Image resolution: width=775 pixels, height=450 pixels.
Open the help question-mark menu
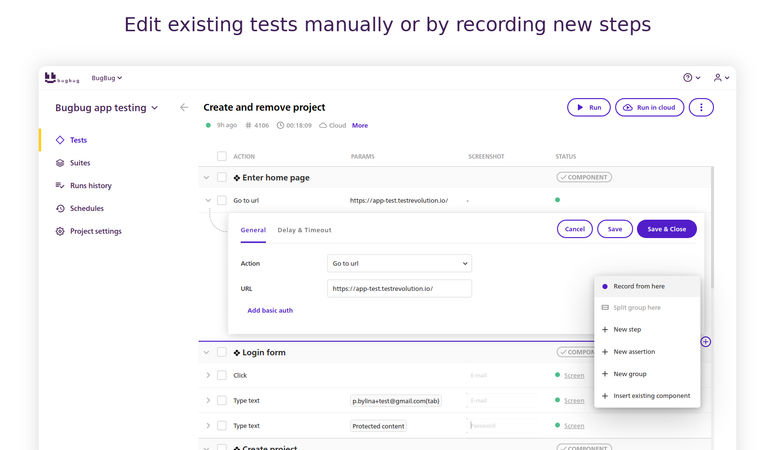(x=691, y=78)
